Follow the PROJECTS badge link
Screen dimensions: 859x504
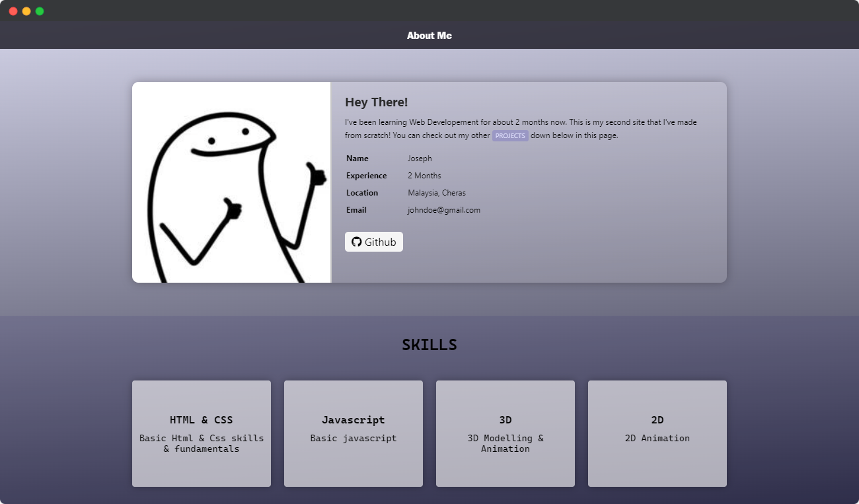510,135
